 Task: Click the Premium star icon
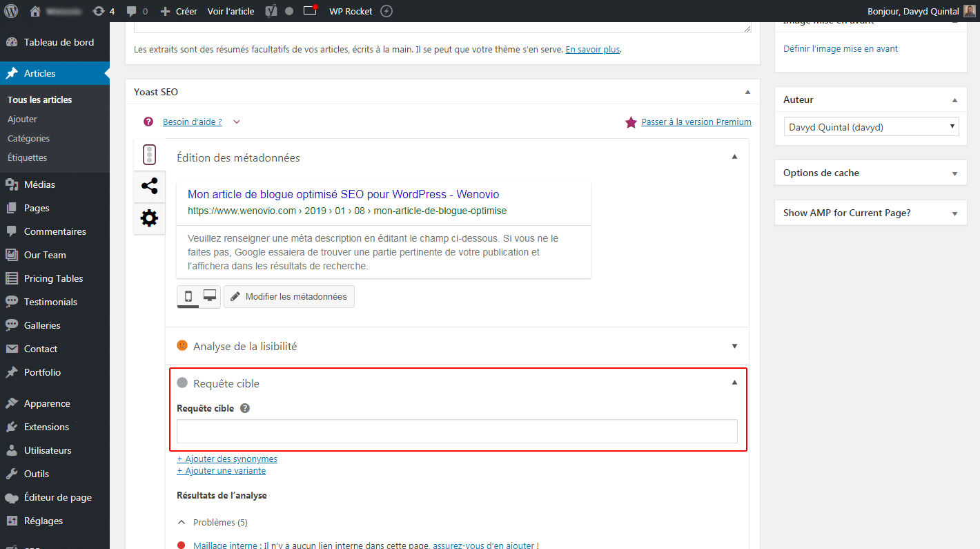[x=631, y=122]
